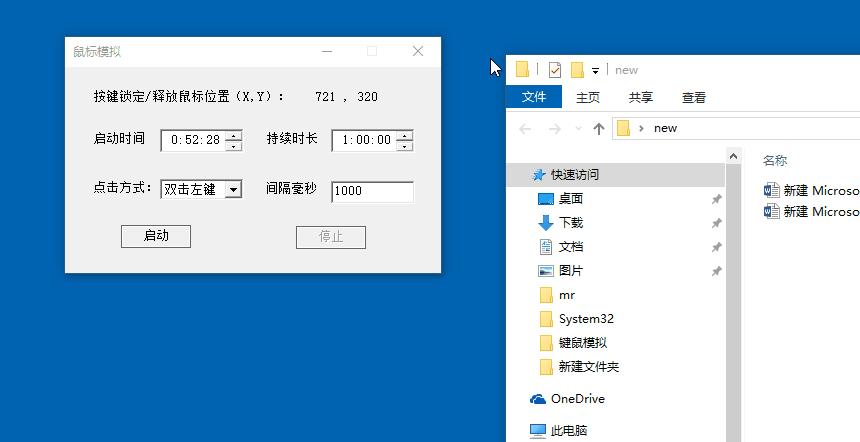Decrease 持续时长 with down spinner arrow
Viewport: 860px width, 442px height.
(x=405, y=146)
